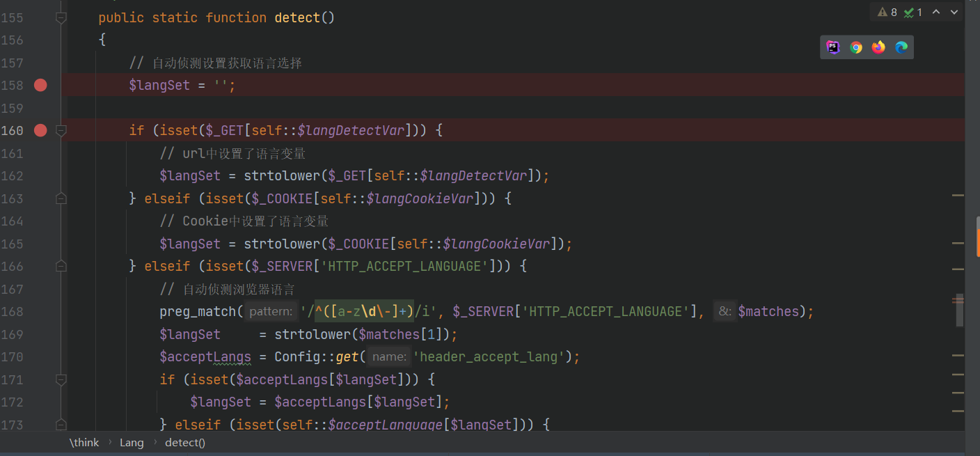Select detect() breadcrumb item

click(x=185, y=443)
